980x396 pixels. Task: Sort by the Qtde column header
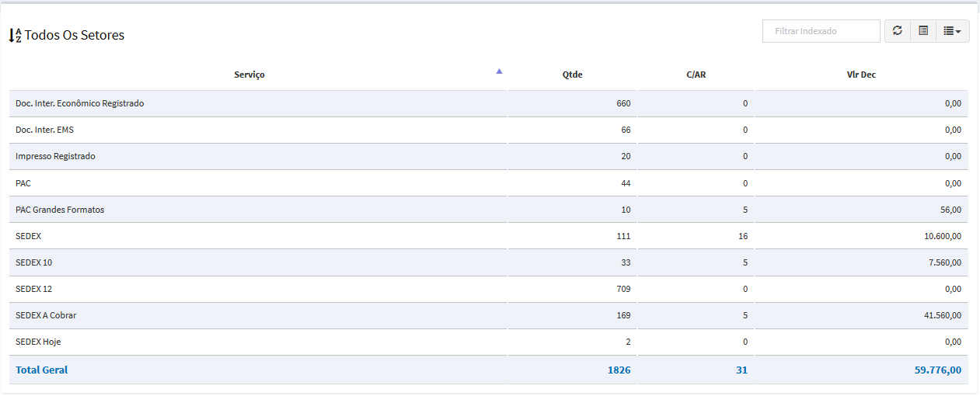tap(572, 75)
